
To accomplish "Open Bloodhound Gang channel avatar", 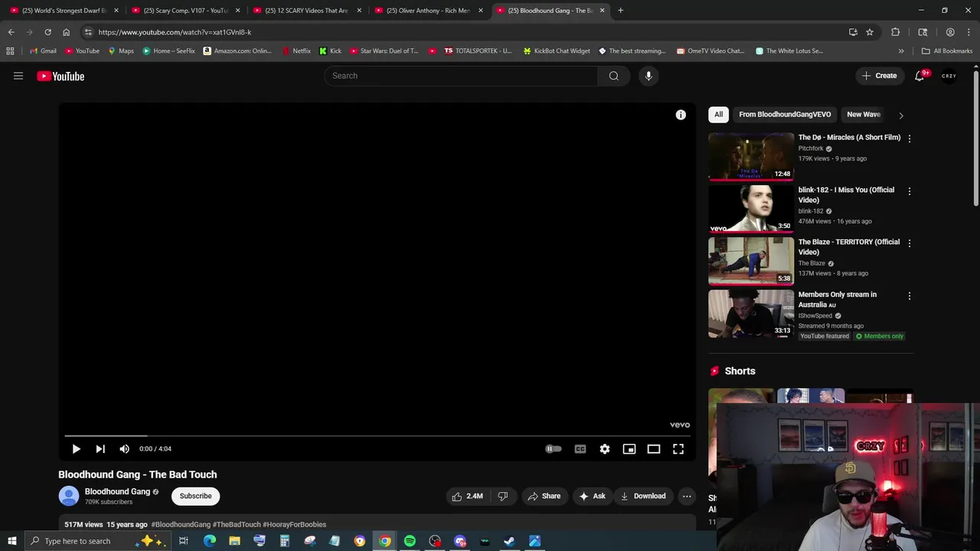I will click(x=69, y=496).
